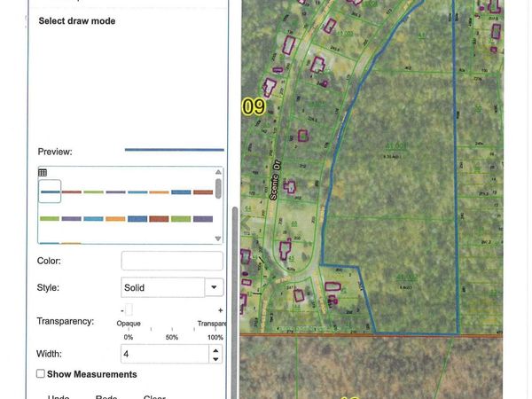Click the line style list up arrow

click(x=218, y=172)
